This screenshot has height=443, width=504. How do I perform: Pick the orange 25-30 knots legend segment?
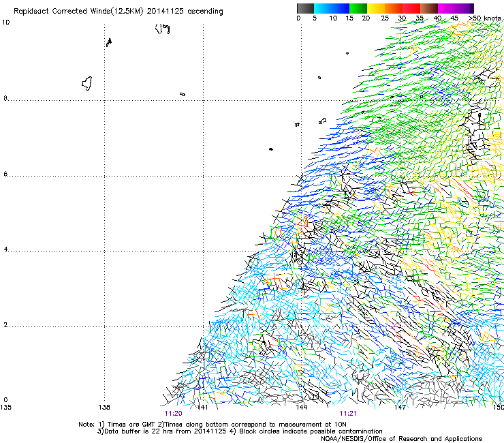394,8
